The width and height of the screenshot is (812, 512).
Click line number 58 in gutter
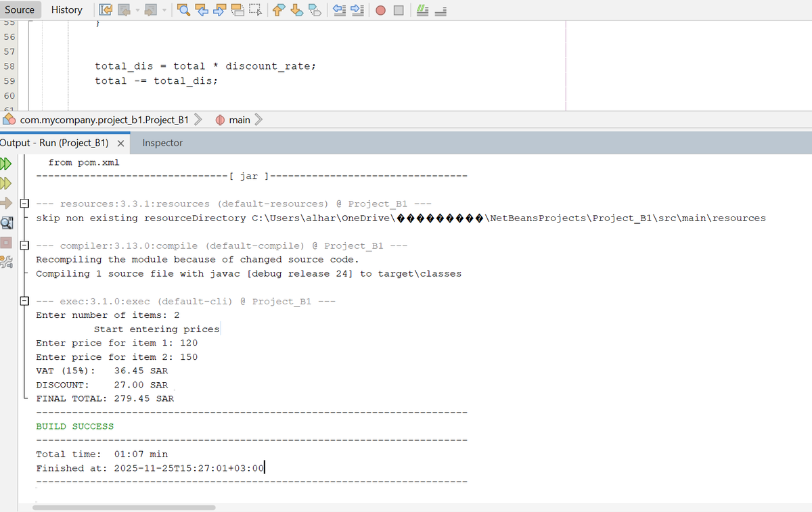click(x=9, y=66)
